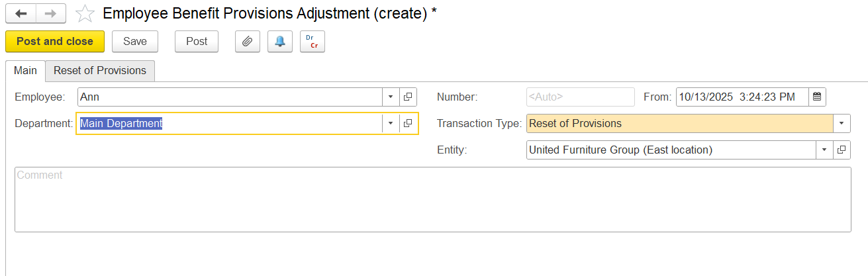Open the Department record using the open icon
Viewport: 868px width, 276px height.
(x=409, y=123)
